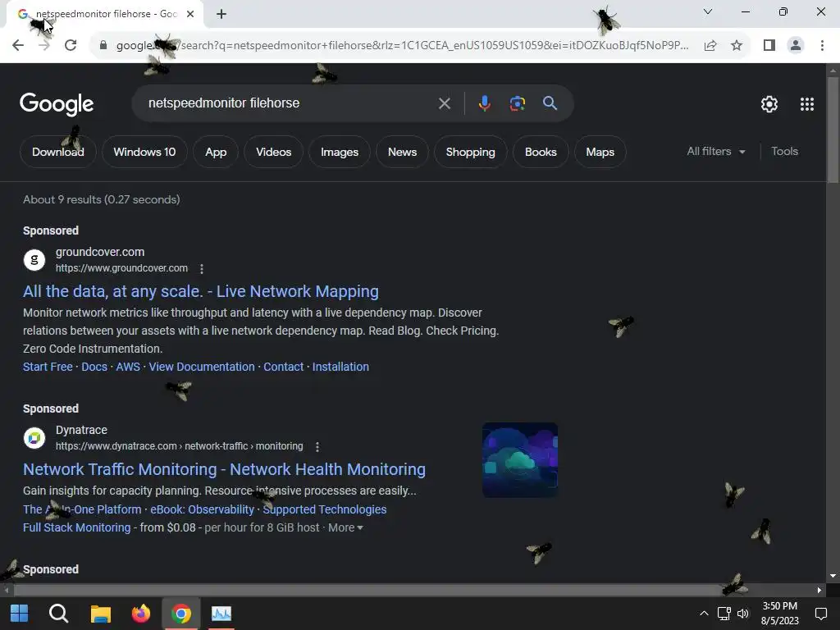Screen dimensions: 840x630
Task: Open File Explorer from the taskbar
Action: click(x=100, y=614)
